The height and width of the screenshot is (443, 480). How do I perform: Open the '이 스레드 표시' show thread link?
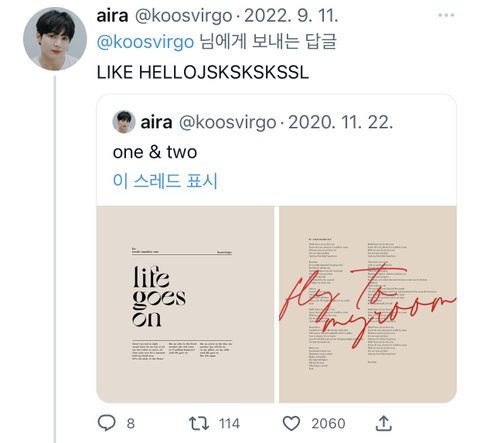click(x=165, y=181)
